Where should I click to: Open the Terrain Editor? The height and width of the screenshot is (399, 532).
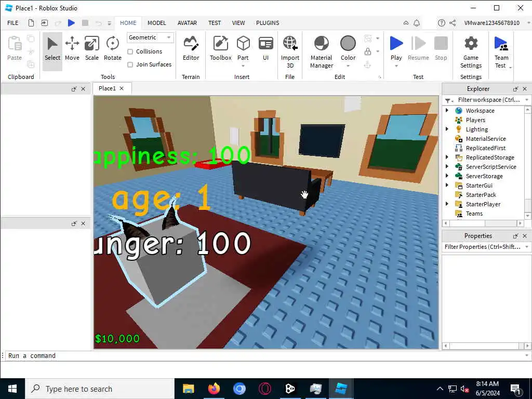point(191,48)
